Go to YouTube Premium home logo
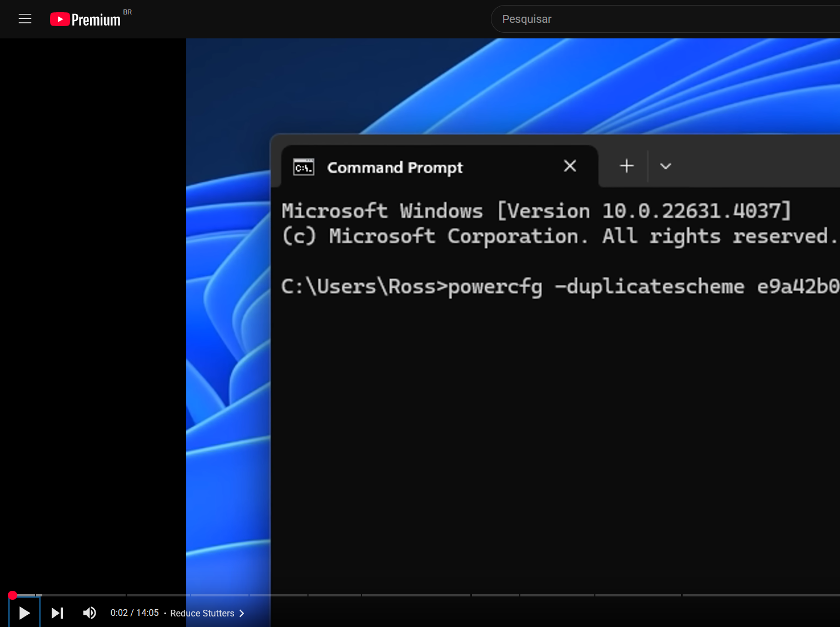 pos(85,19)
